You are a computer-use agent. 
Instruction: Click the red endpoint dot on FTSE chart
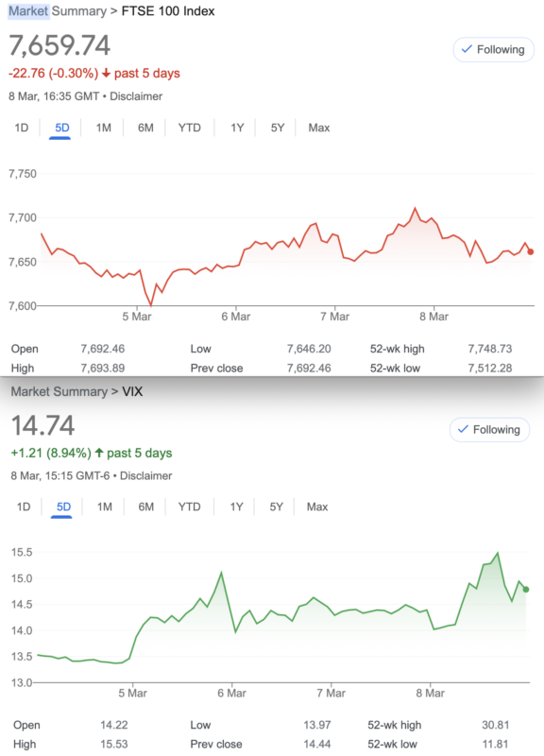tap(531, 251)
